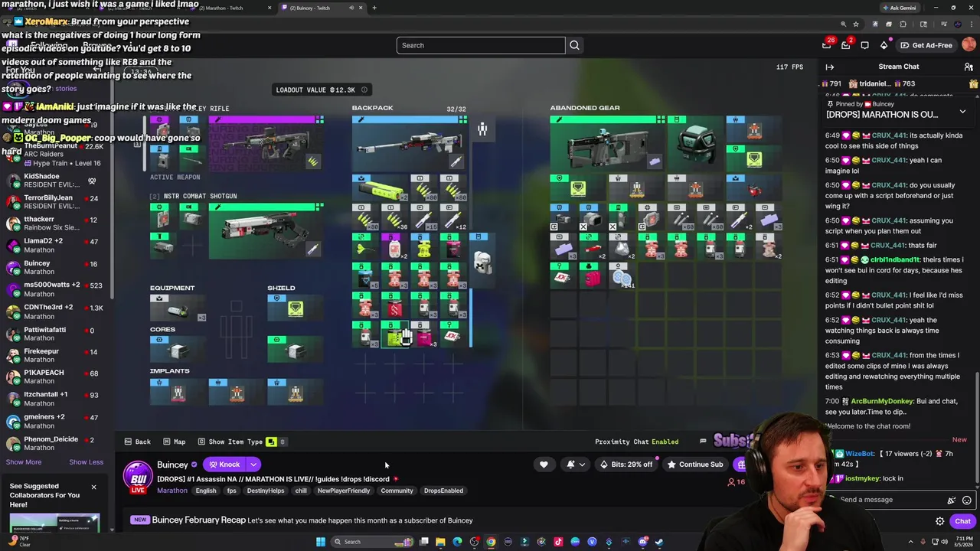Open KidShadee channel in sidebar
Screen dimensions: 980x551
click(55, 181)
